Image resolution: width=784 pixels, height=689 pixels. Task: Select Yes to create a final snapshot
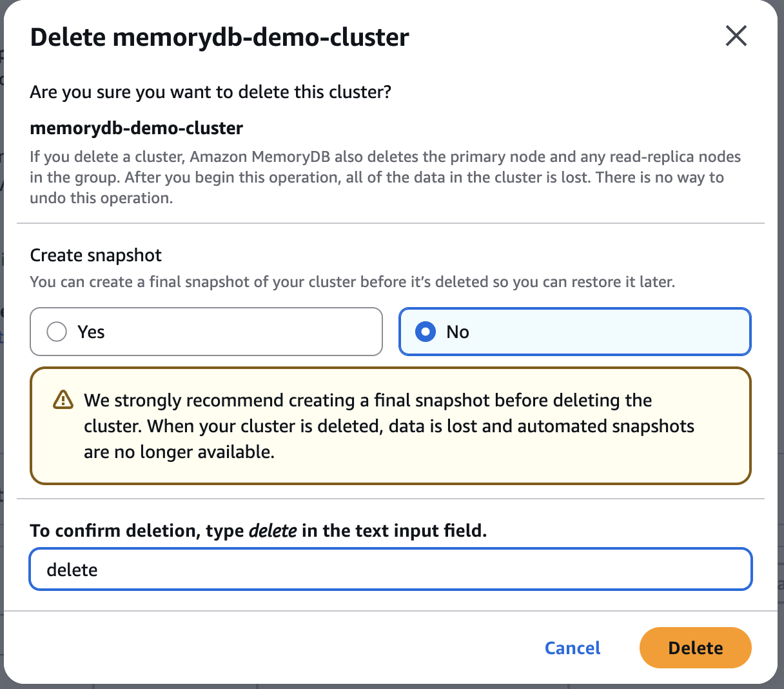206,332
